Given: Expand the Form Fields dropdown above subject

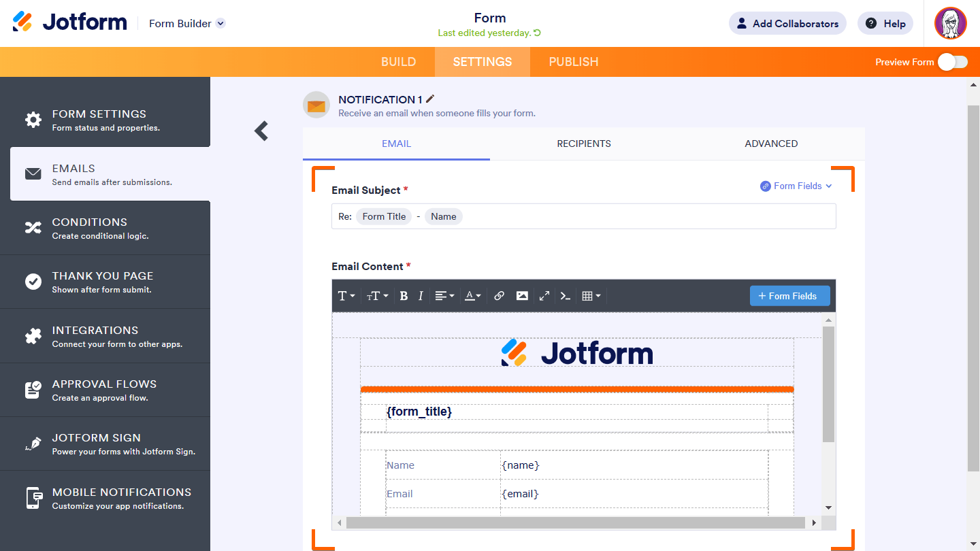Looking at the screenshot, I should (x=796, y=186).
